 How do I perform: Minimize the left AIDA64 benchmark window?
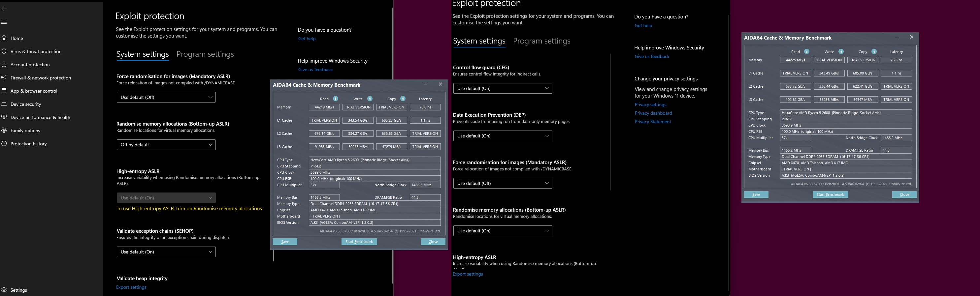pyautogui.click(x=425, y=84)
